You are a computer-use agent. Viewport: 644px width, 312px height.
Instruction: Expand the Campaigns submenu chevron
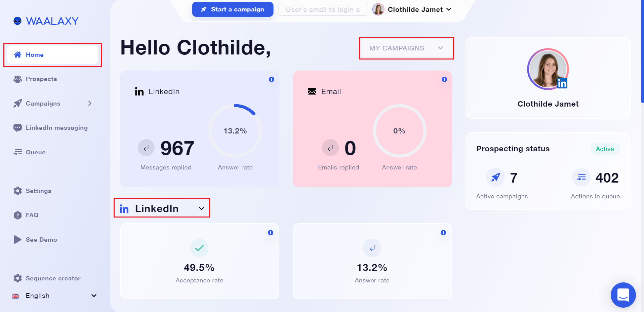(90, 104)
